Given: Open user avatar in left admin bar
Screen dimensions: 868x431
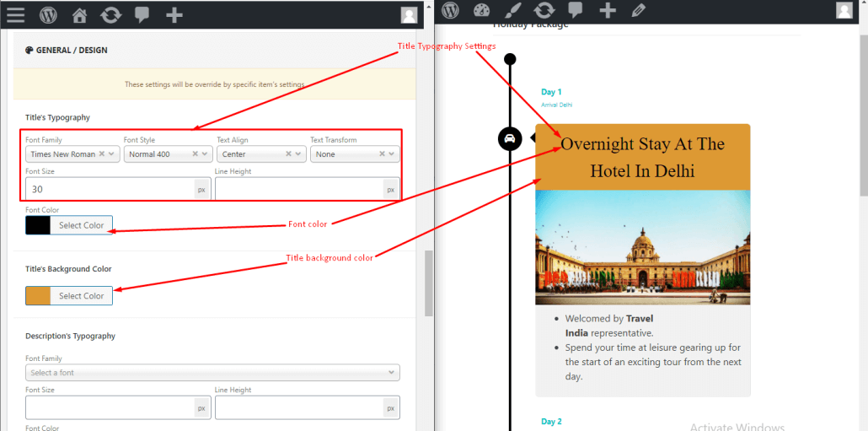Looking at the screenshot, I should click(409, 15).
